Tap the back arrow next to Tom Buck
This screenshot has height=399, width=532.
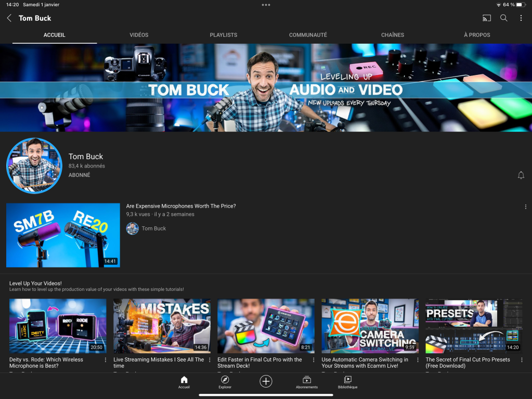pyautogui.click(x=9, y=18)
